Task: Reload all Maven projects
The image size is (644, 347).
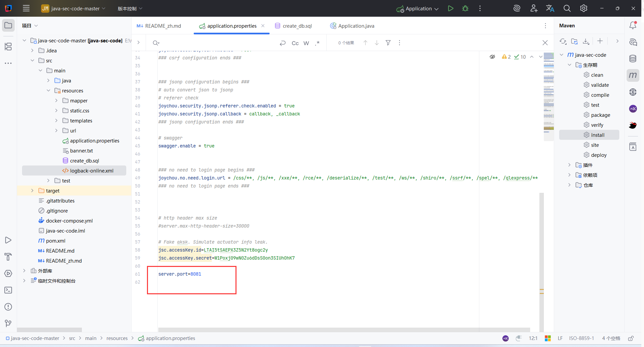Action: pos(563,41)
